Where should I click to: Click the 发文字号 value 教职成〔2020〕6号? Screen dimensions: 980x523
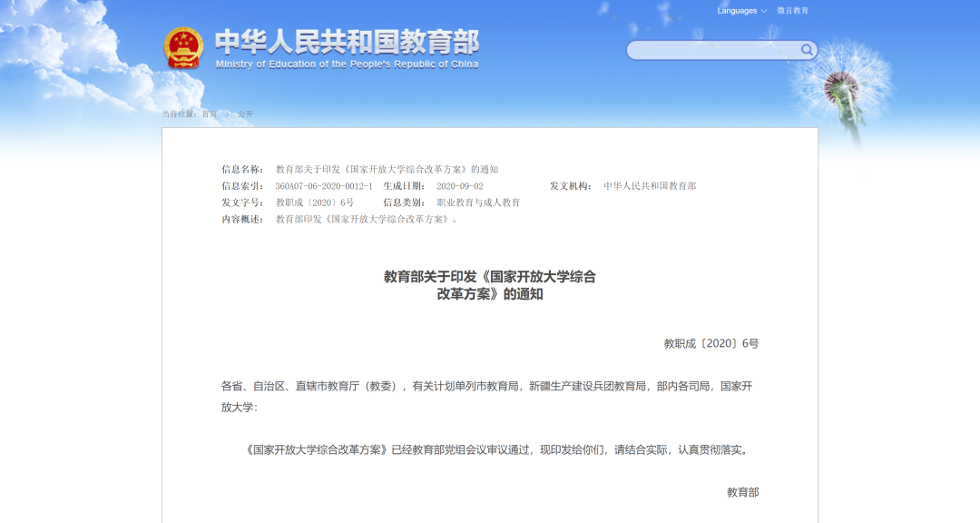[x=315, y=202]
